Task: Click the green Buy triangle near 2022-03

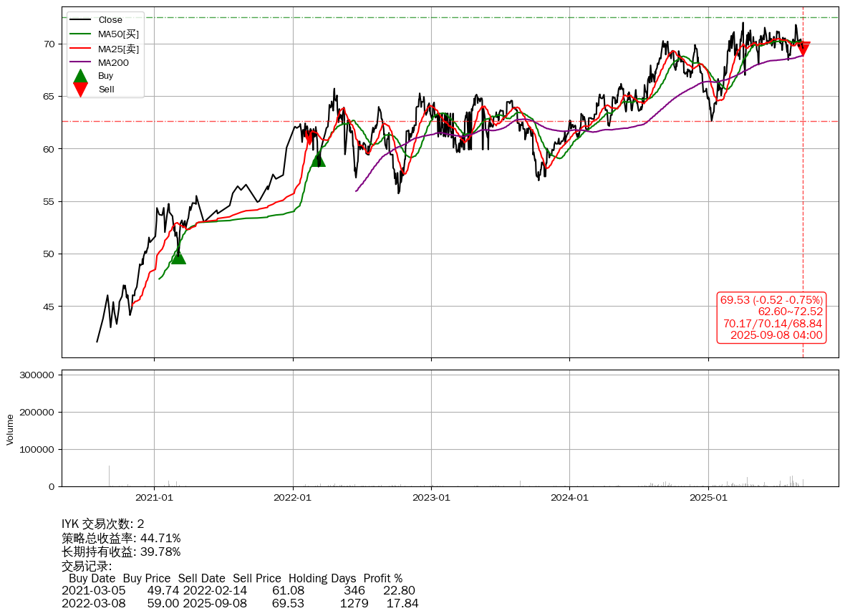Action: pyautogui.click(x=318, y=159)
